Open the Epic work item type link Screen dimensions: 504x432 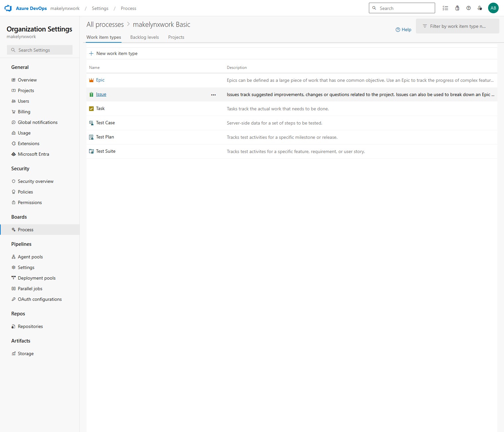click(x=100, y=80)
